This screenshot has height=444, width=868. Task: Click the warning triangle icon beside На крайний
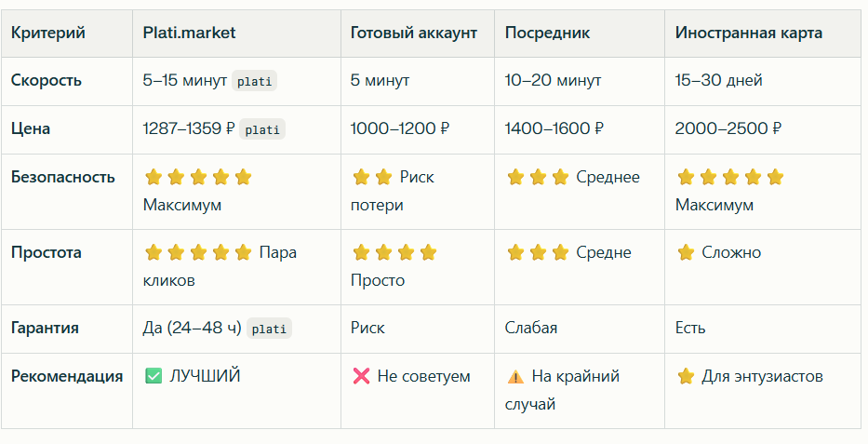(x=515, y=377)
